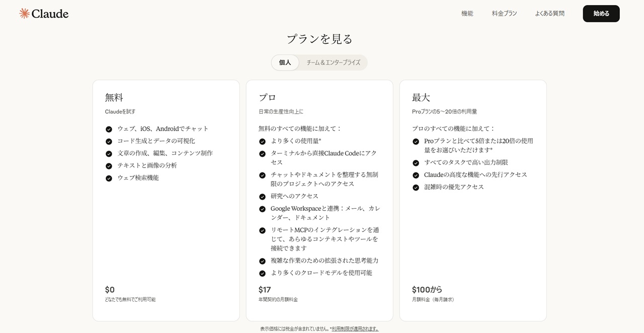Click checkmark beside より多くのクロードモデルを使用可能
The height and width of the screenshot is (333, 644).
pyautogui.click(x=262, y=273)
